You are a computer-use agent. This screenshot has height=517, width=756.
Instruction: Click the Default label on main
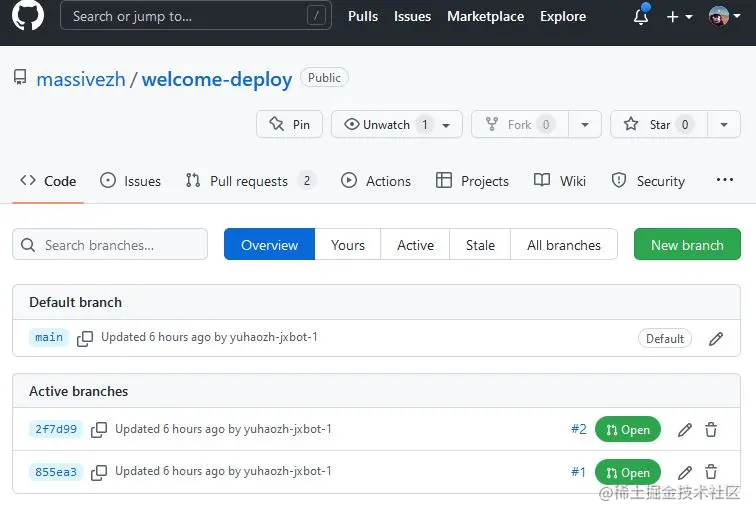pyautogui.click(x=665, y=339)
